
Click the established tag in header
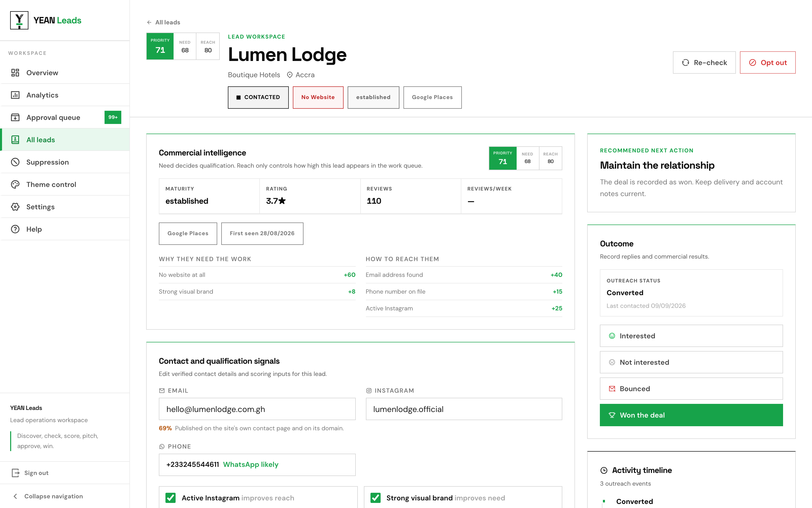pyautogui.click(x=373, y=98)
